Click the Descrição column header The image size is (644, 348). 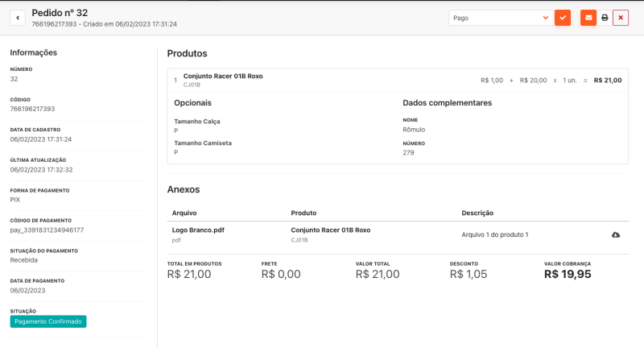477,213
